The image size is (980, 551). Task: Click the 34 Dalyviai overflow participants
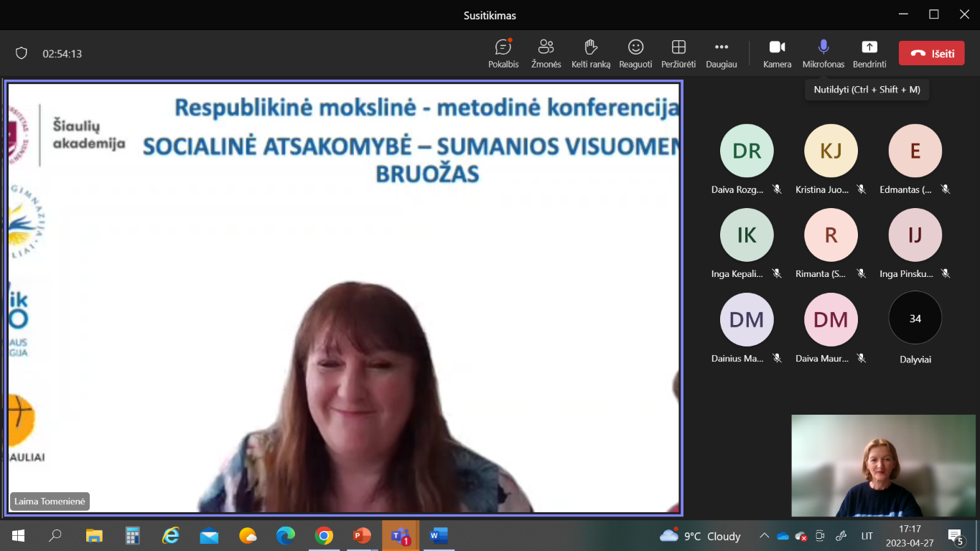(915, 319)
